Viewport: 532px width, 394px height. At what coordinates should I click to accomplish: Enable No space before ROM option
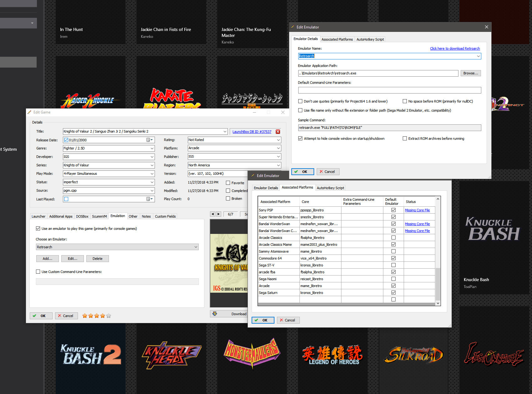pyautogui.click(x=405, y=101)
